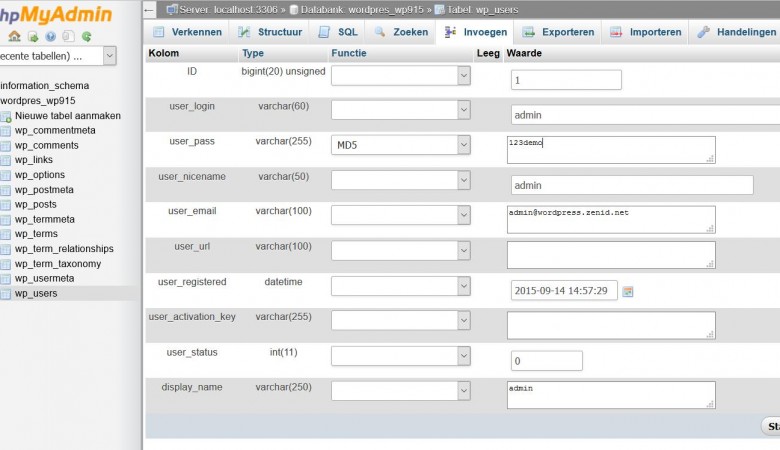
Task: Click the new table icon beside Nieuwe tabel aanmaken
Action: click(5, 117)
